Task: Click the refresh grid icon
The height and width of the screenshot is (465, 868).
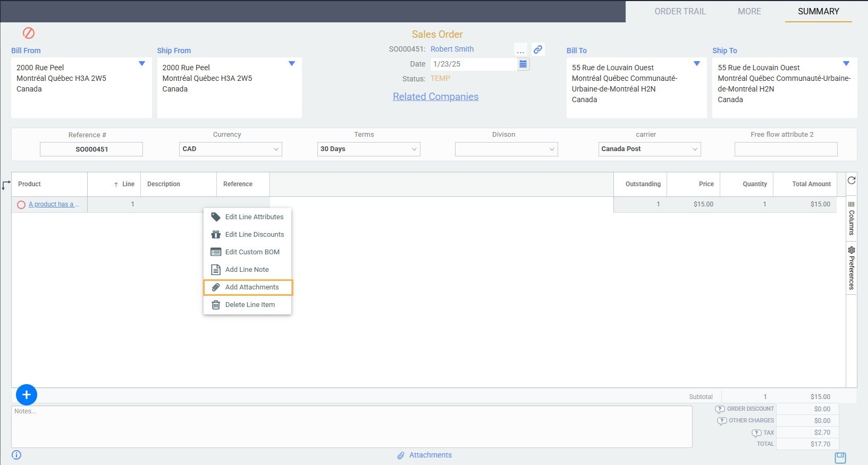Action: pos(851,180)
